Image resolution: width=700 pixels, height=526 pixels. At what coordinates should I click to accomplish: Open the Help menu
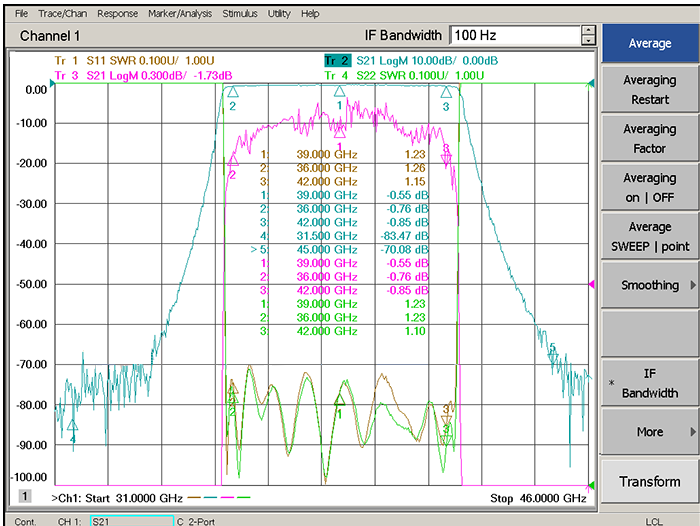(310, 13)
